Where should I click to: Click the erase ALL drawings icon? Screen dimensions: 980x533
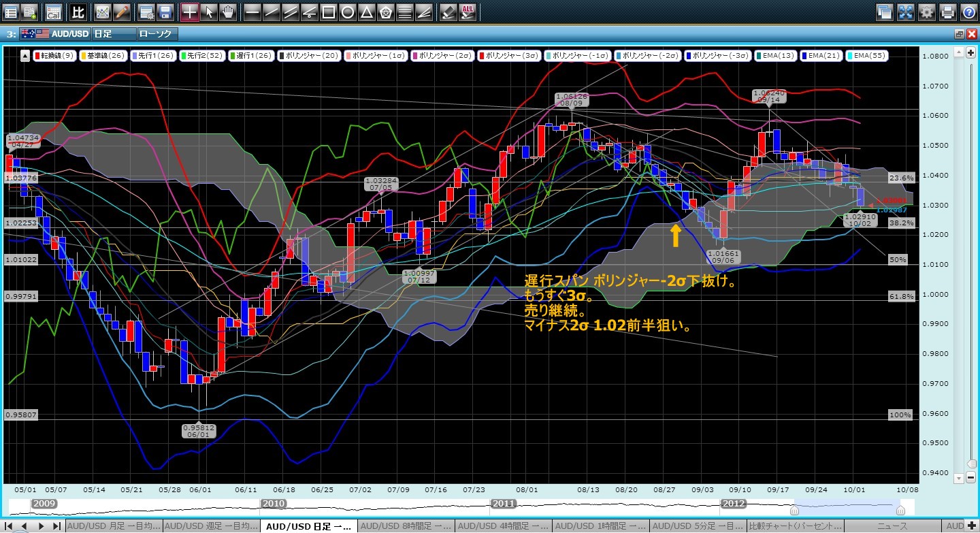(468, 12)
